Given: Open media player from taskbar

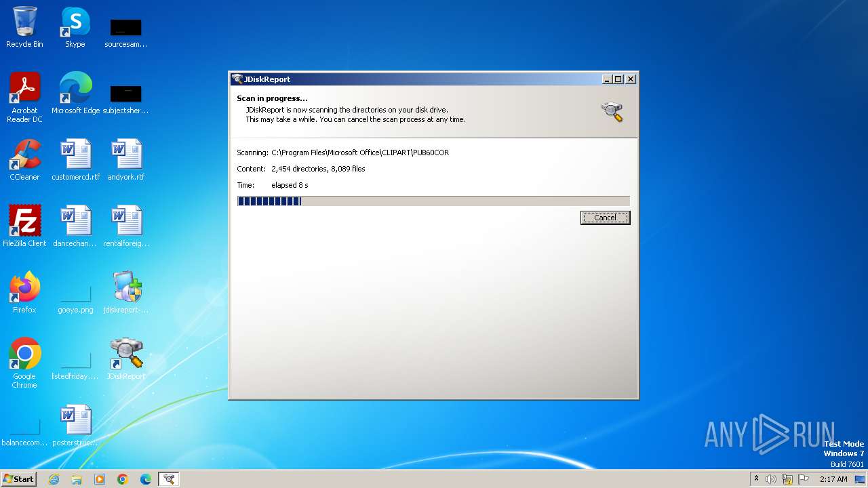Looking at the screenshot, I should coord(100,479).
